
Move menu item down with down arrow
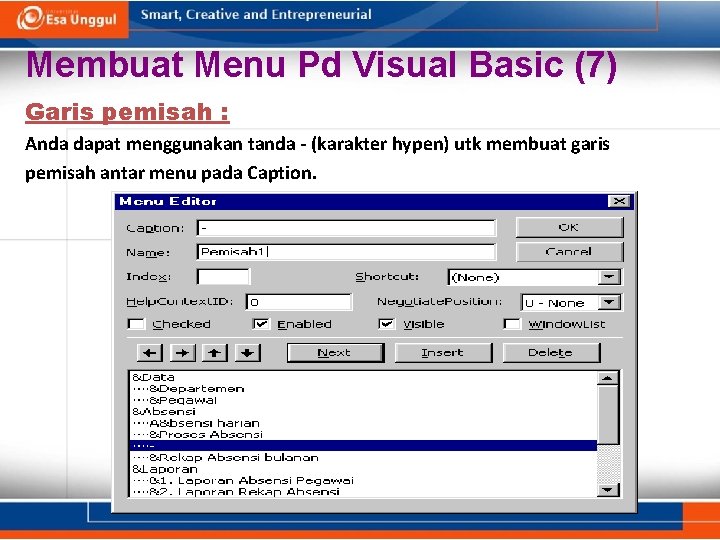pos(248,353)
